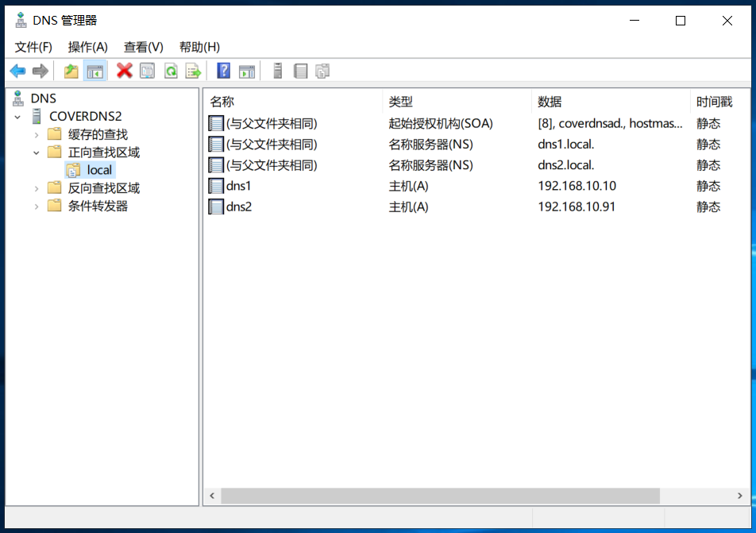Expand the 条件转发器 node
Viewport: 756px width, 533px height.
[x=35, y=206]
